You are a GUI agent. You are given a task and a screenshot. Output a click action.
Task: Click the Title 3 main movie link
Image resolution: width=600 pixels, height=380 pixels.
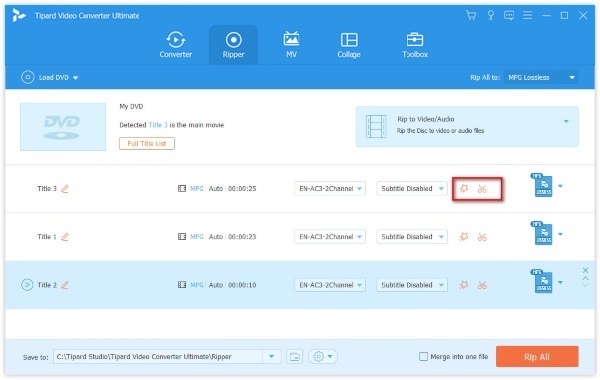[x=158, y=125]
